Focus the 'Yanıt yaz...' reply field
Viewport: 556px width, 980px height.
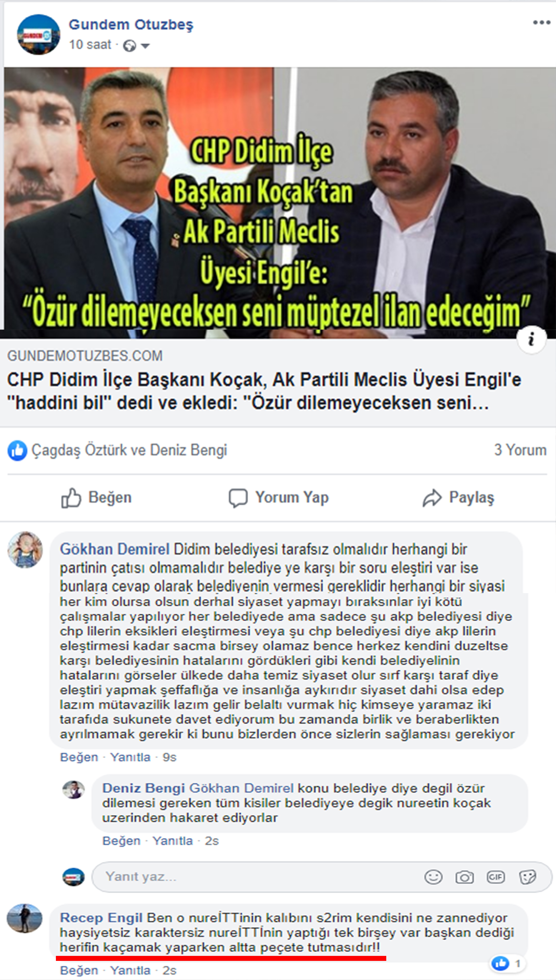point(322,877)
